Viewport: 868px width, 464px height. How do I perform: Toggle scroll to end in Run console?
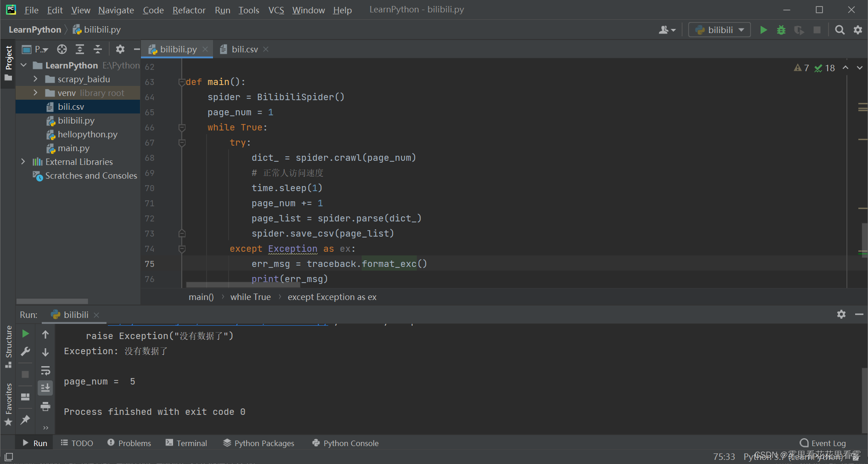pos(45,388)
